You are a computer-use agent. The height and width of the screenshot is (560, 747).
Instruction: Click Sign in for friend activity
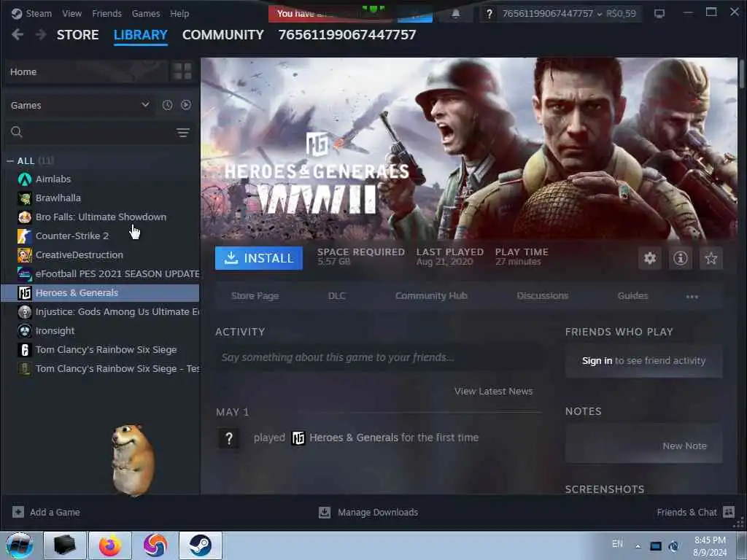pos(597,361)
